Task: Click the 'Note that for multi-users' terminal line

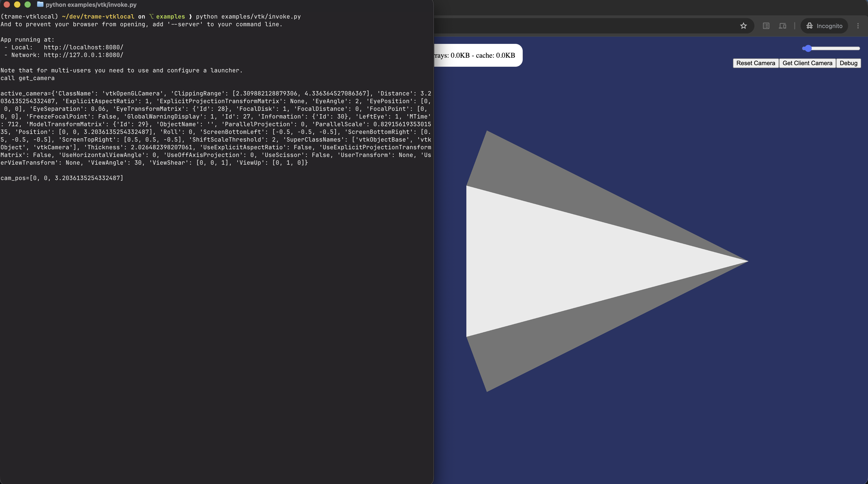Action: pos(122,70)
